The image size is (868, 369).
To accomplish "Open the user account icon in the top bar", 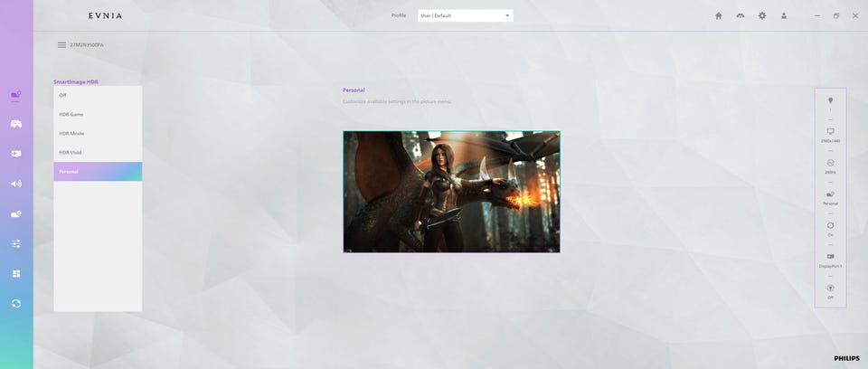I will (784, 15).
